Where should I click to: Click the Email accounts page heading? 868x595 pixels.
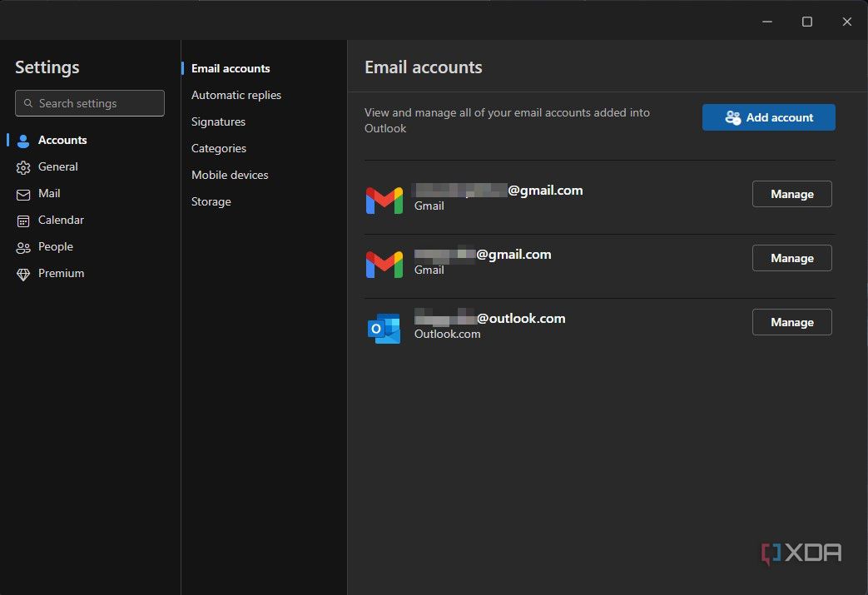424,67
